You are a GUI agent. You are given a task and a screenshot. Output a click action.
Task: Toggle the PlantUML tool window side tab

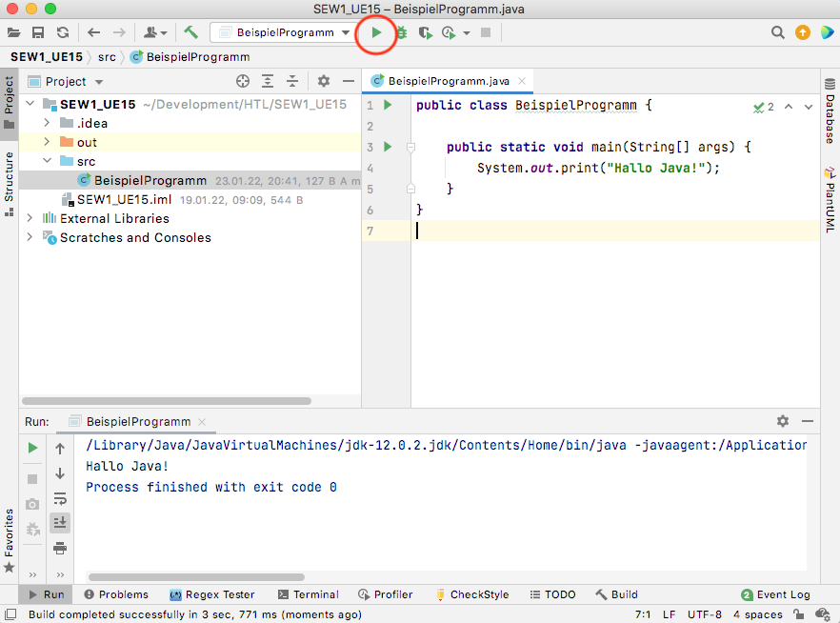[830, 200]
